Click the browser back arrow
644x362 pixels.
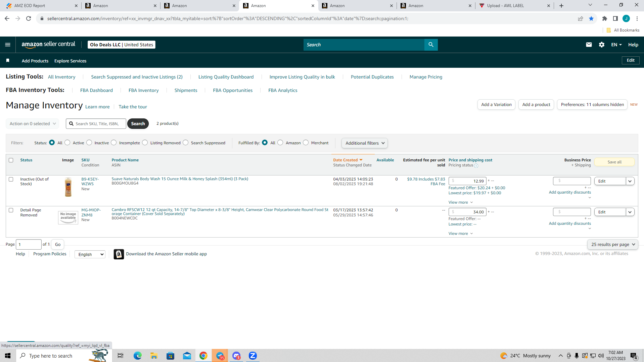click(x=7, y=18)
